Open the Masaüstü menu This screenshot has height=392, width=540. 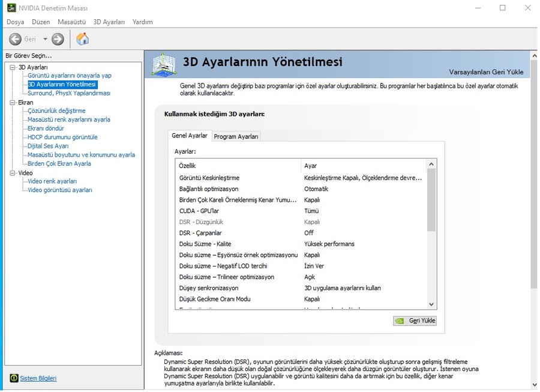tap(71, 22)
